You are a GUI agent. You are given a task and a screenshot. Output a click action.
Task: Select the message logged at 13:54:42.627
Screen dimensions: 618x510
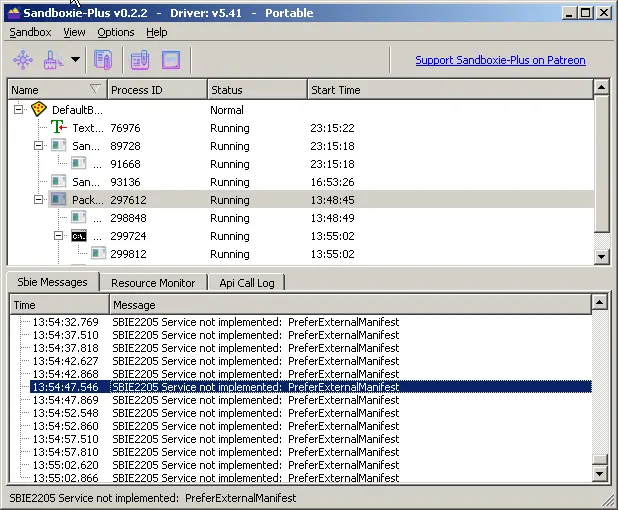pos(311,361)
